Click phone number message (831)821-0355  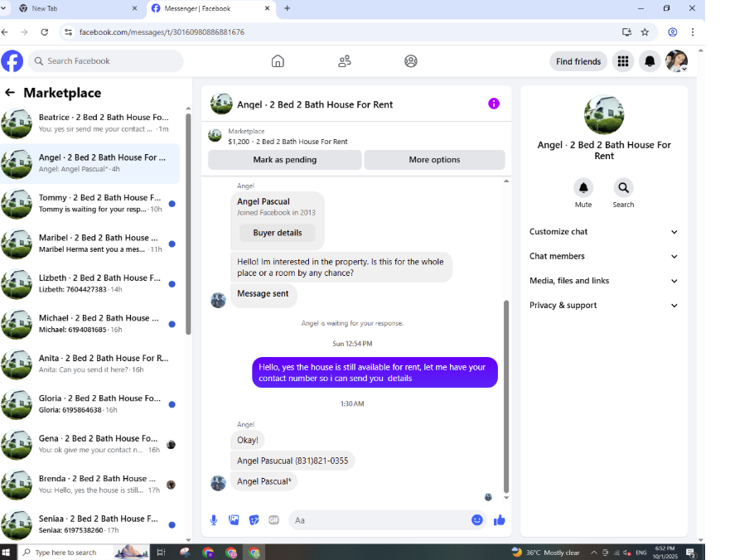[x=292, y=461]
